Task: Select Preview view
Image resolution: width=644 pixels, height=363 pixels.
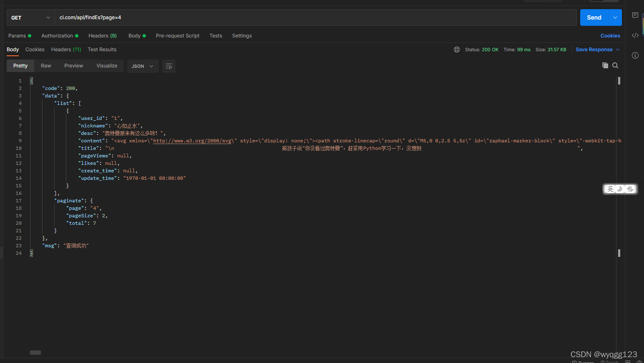Action: pos(74,66)
